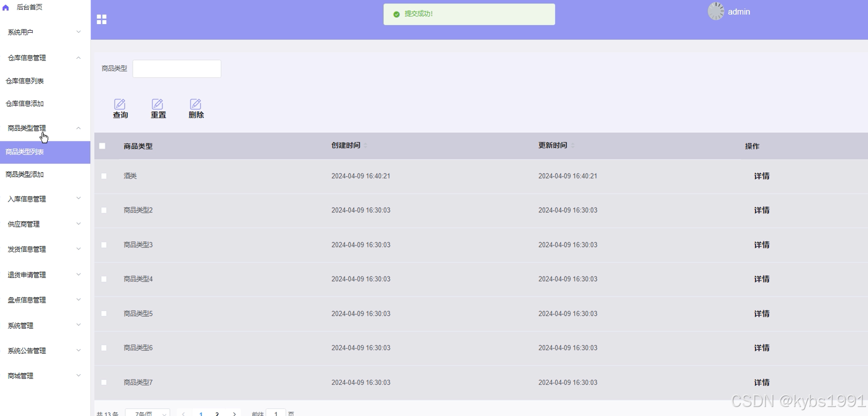
Task: Check the 酒类 row checkbox
Action: pos(104,176)
